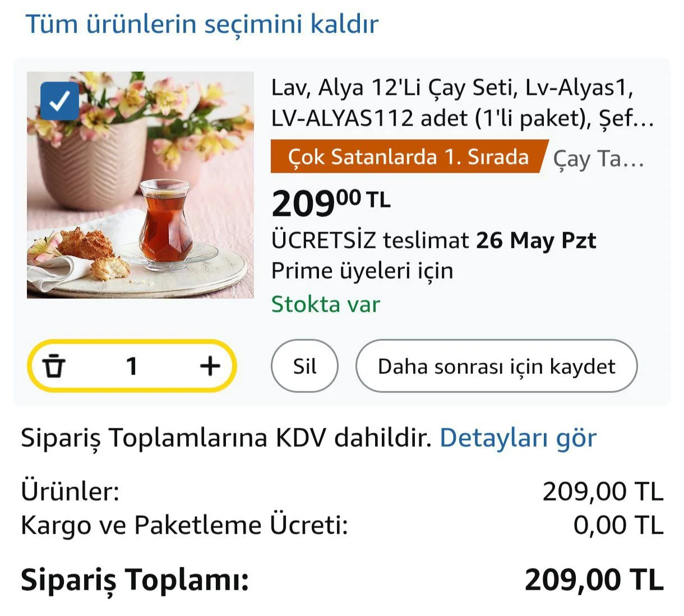
Task: Click the 209,00 TL product price
Action: pos(331,203)
